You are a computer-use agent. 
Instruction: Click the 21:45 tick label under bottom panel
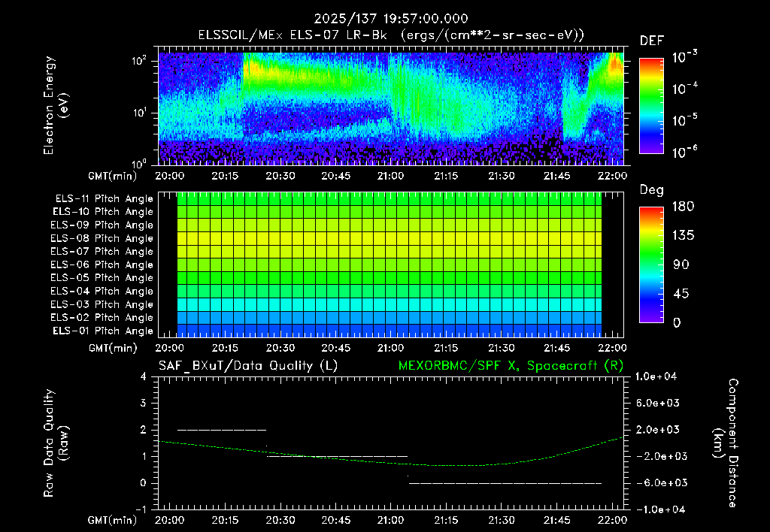(557, 520)
